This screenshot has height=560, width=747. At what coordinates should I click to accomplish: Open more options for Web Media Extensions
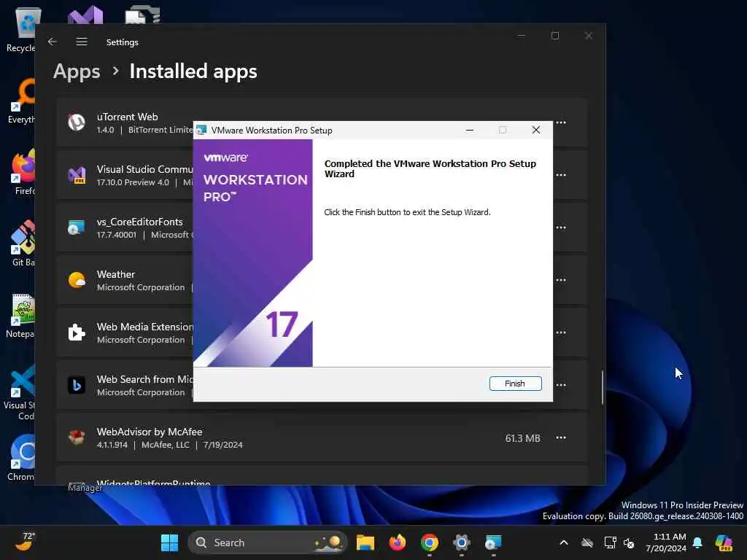(x=561, y=332)
